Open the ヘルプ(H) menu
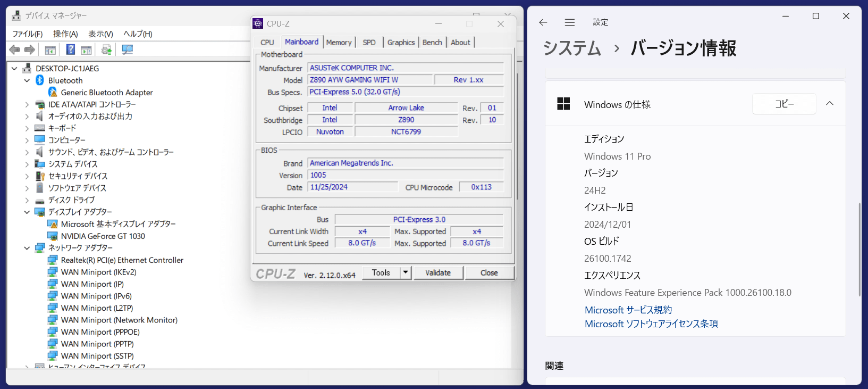 pyautogui.click(x=138, y=34)
